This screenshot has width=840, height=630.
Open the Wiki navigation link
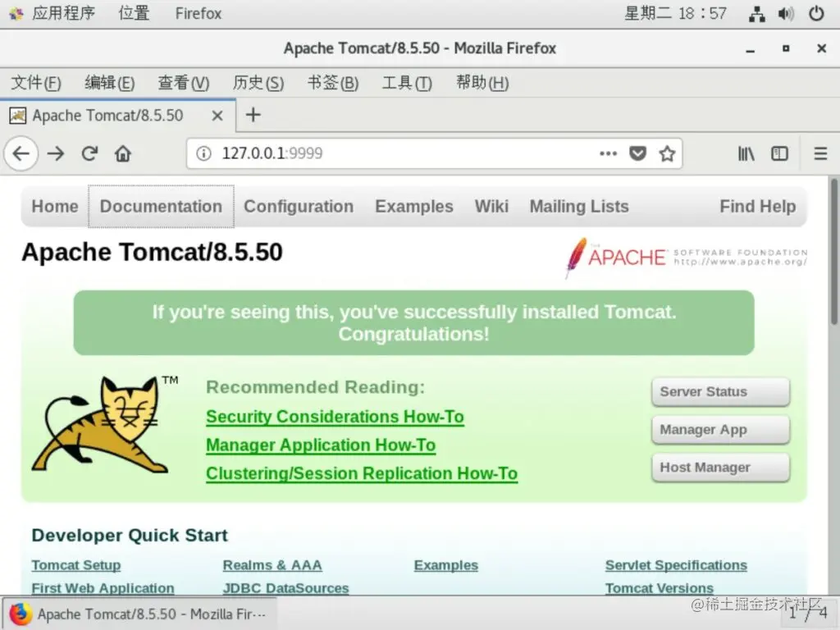491,206
